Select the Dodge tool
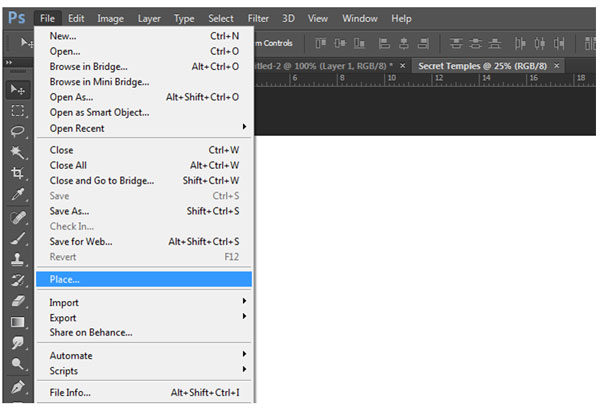 pos(18,363)
